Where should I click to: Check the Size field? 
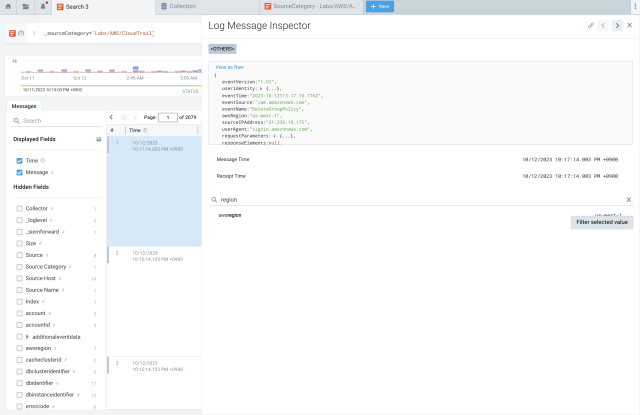[19, 243]
